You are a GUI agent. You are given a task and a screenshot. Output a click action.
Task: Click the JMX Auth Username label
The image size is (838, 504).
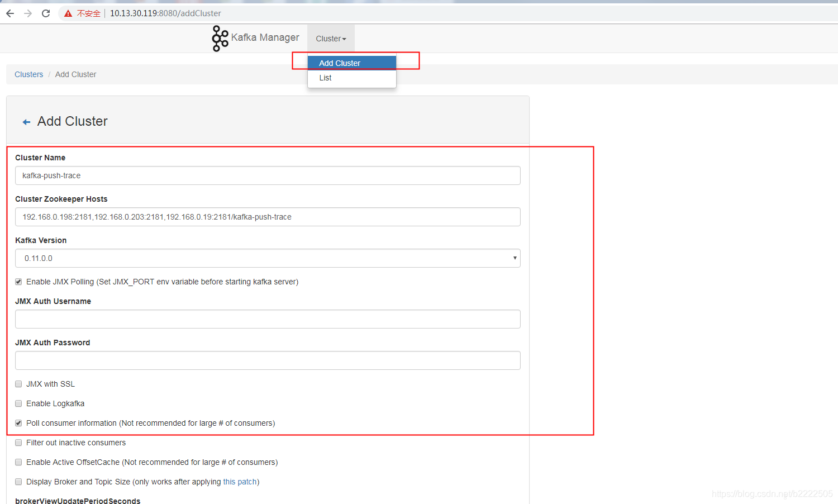point(53,301)
